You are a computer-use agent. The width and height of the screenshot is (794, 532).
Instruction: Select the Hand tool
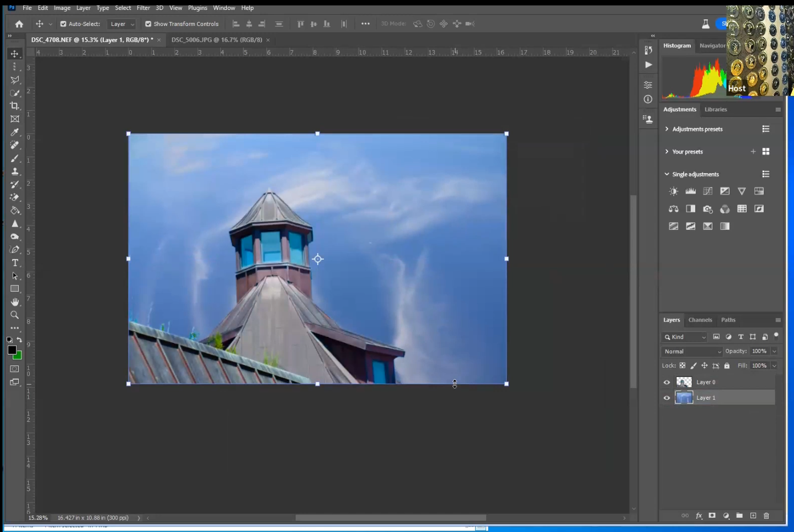pyautogui.click(x=15, y=302)
